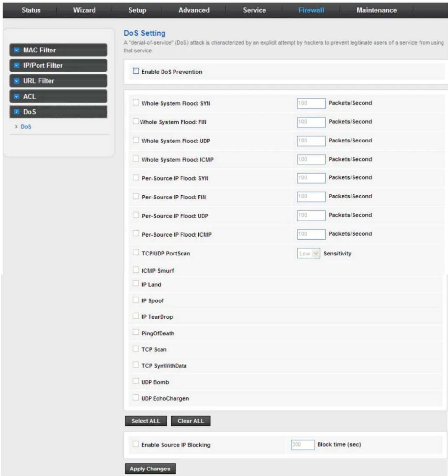Expand the URL Filter sidebar section
This screenshot has width=448, height=476.
[58, 81]
